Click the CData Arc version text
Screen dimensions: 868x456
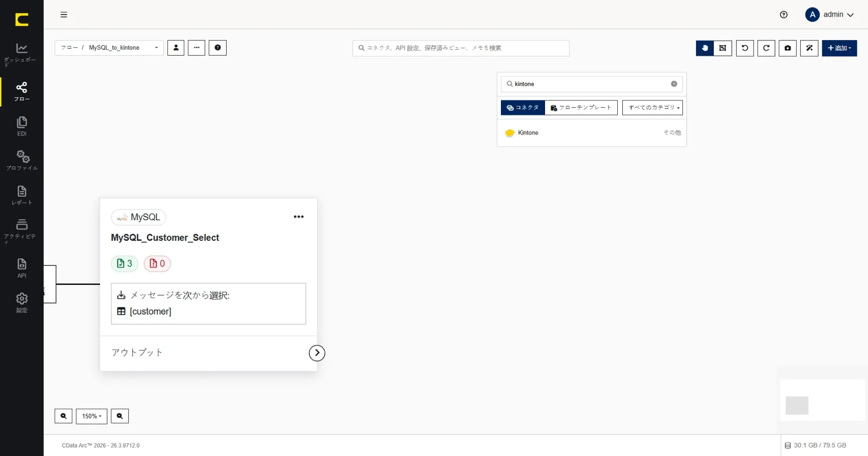click(101, 445)
